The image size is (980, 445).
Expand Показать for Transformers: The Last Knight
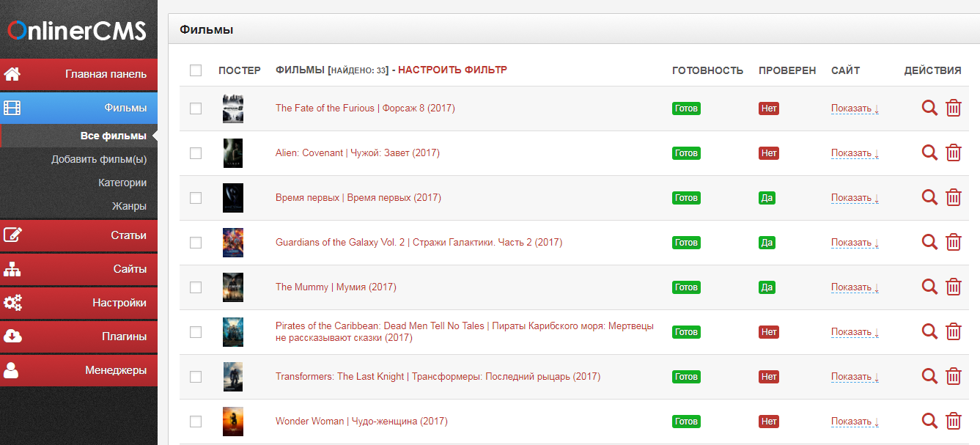[855, 377]
